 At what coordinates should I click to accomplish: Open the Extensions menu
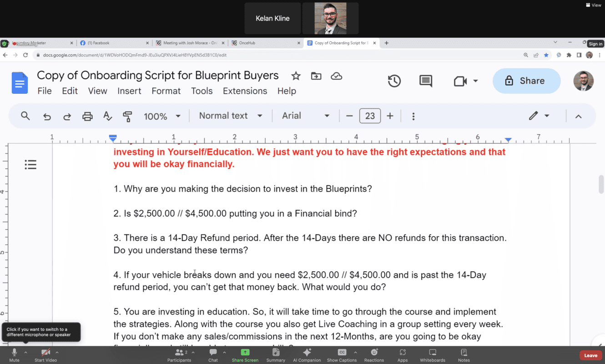[245, 91]
